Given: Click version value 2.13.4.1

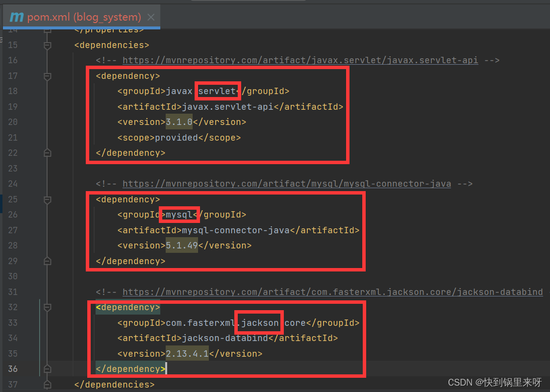Looking at the screenshot, I should (x=187, y=353).
